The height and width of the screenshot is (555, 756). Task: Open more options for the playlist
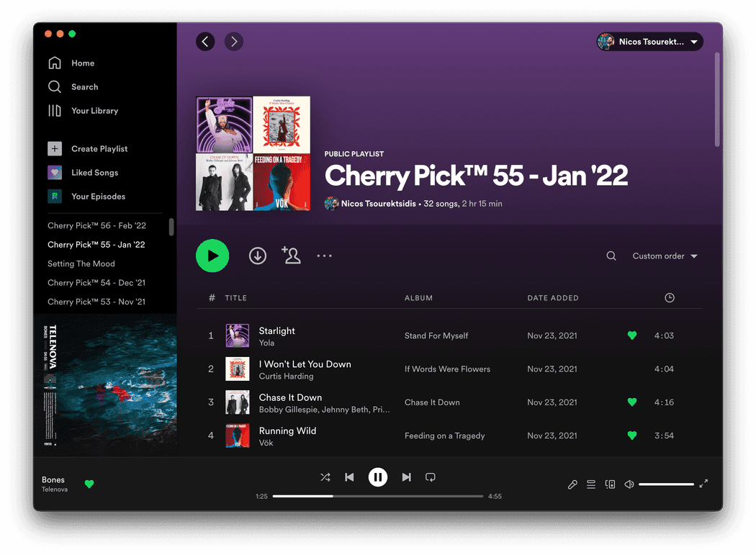coord(324,256)
